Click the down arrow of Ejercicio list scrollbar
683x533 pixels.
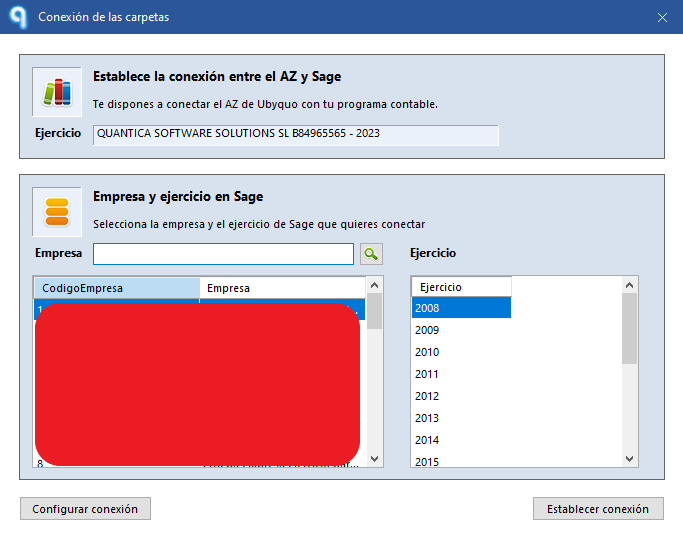click(x=629, y=459)
